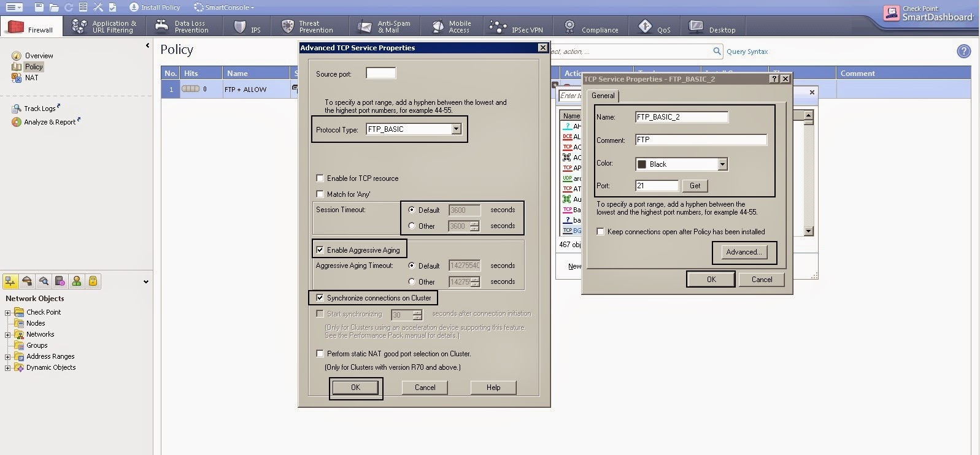980x455 pixels.
Task: Click the Get port button
Action: (695, 185)
